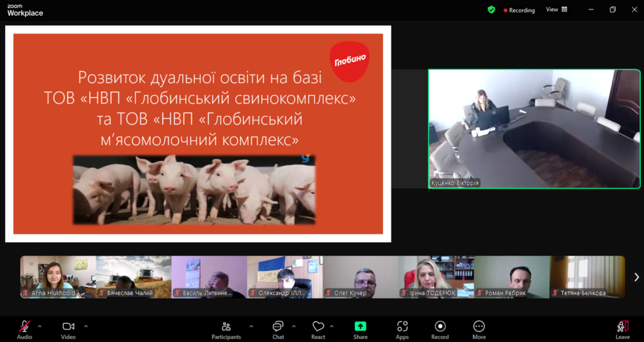Open the More options menu

(479, 328)
